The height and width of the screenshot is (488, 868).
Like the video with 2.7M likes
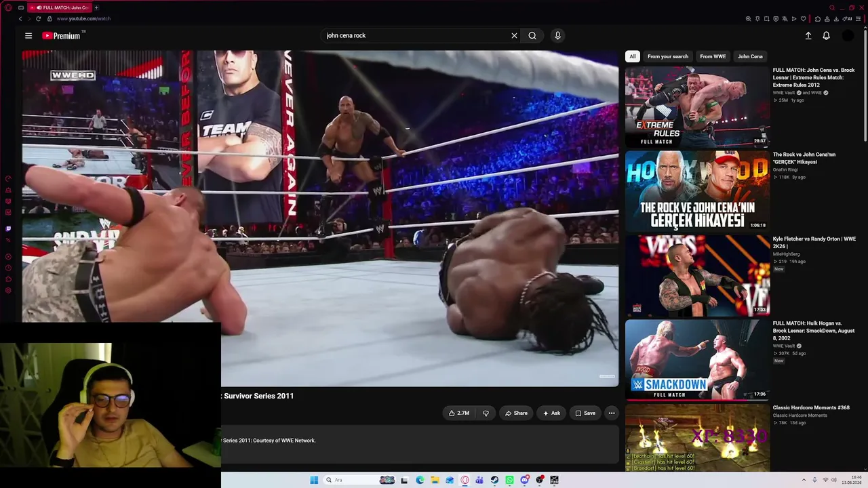coord(459,413)
